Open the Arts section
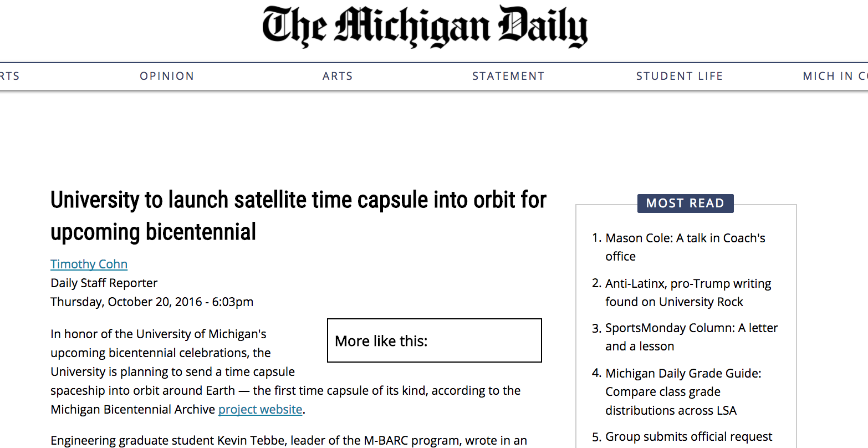 coord(338,76)
